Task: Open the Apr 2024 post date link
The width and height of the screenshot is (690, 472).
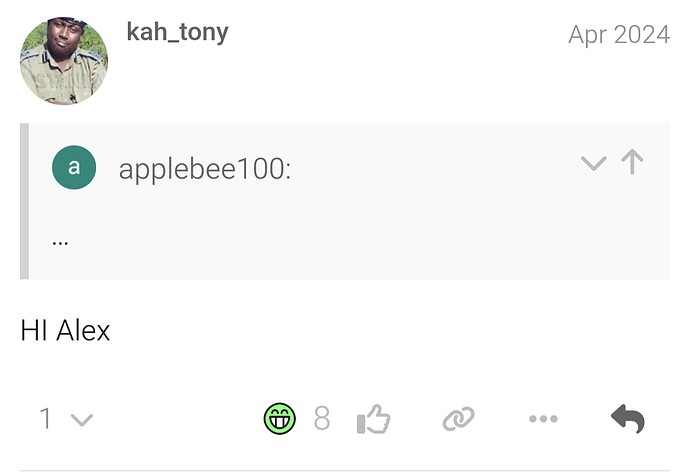Action: 618,34
